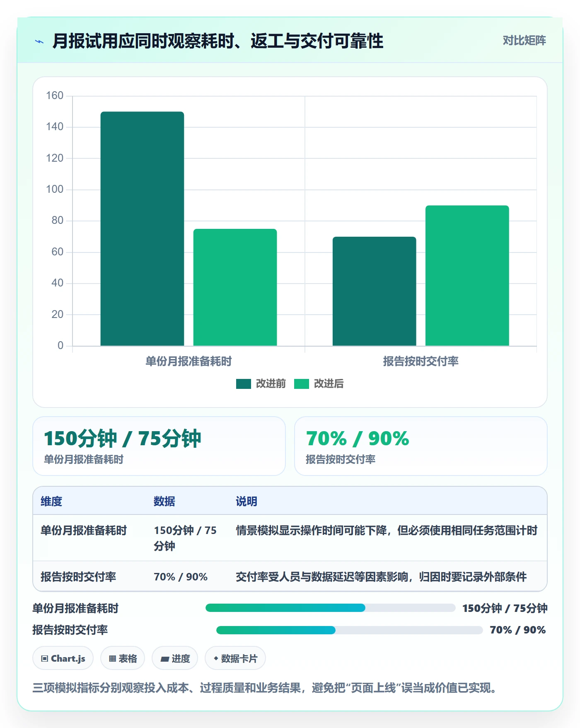580x728 pixels.
Task: Click the grid icon in the 表格 chip
Action: [x=112, y=659]
